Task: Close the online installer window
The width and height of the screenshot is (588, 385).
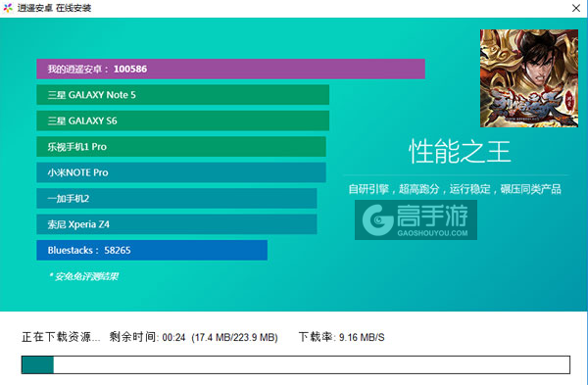Action: [576, 8]
